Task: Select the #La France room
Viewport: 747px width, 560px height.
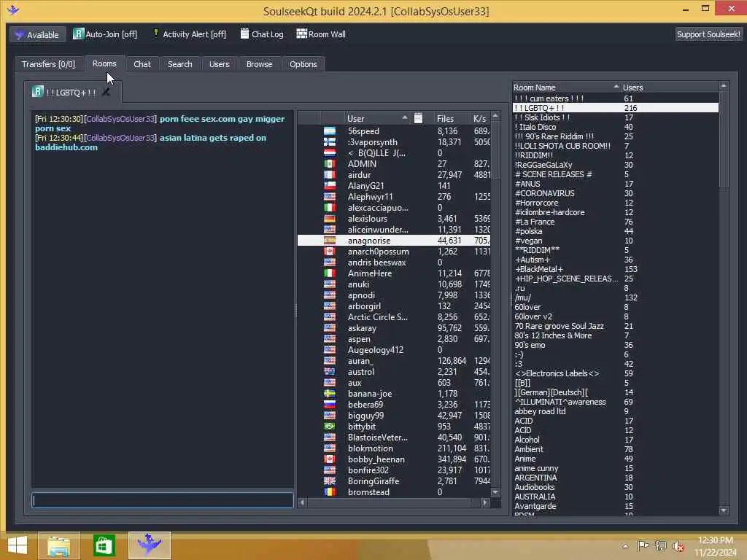Action: 616,222
